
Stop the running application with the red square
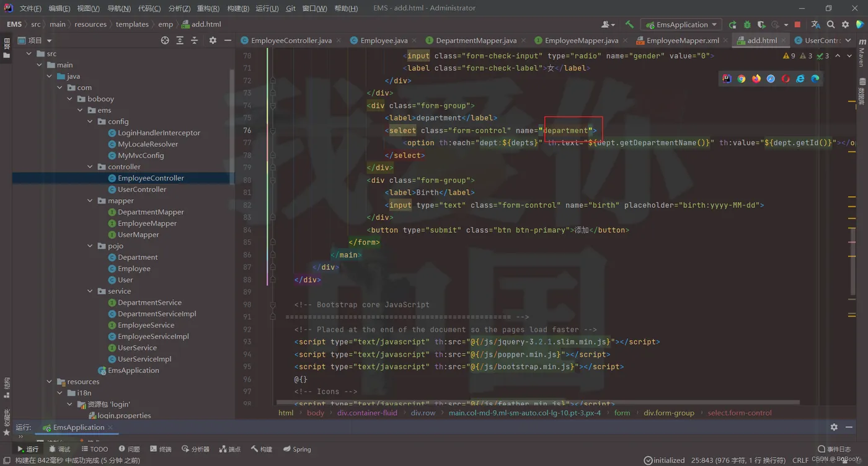797,25
